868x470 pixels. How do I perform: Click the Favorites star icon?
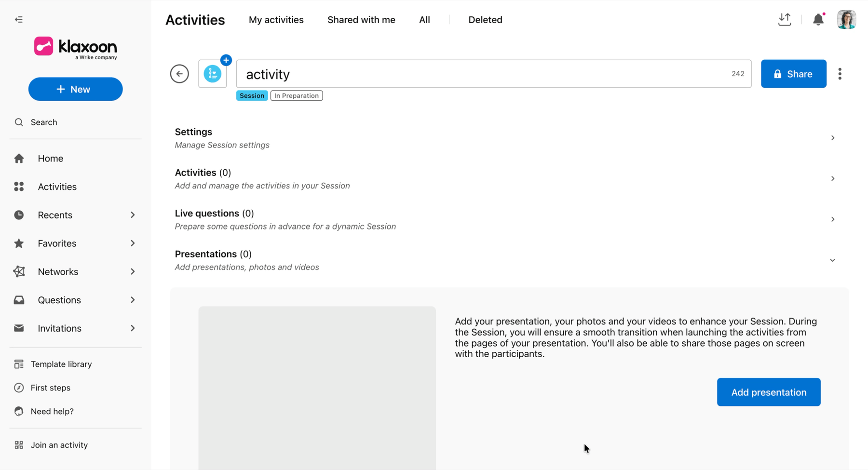(x=19, y=243)
